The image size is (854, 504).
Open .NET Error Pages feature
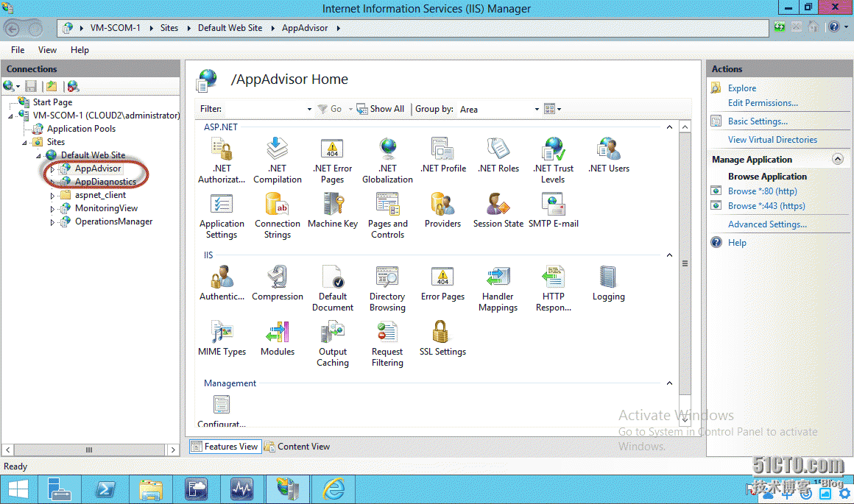tap(332, 160)
